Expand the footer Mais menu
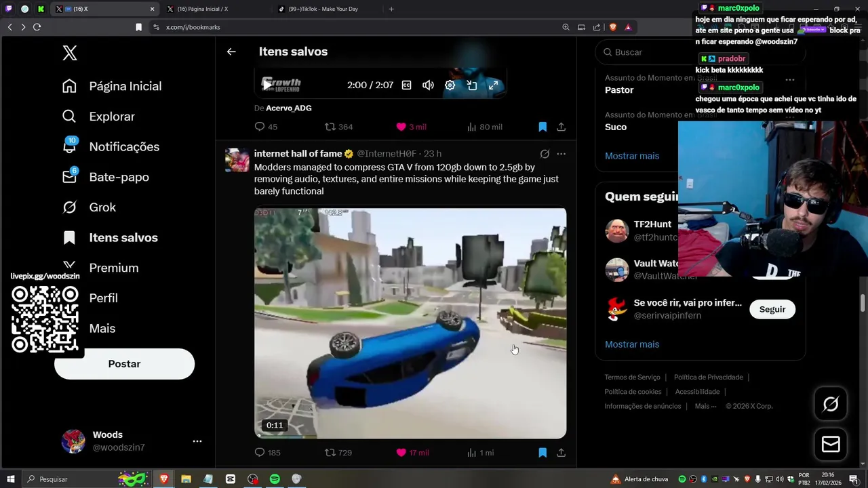 (705, 406)
